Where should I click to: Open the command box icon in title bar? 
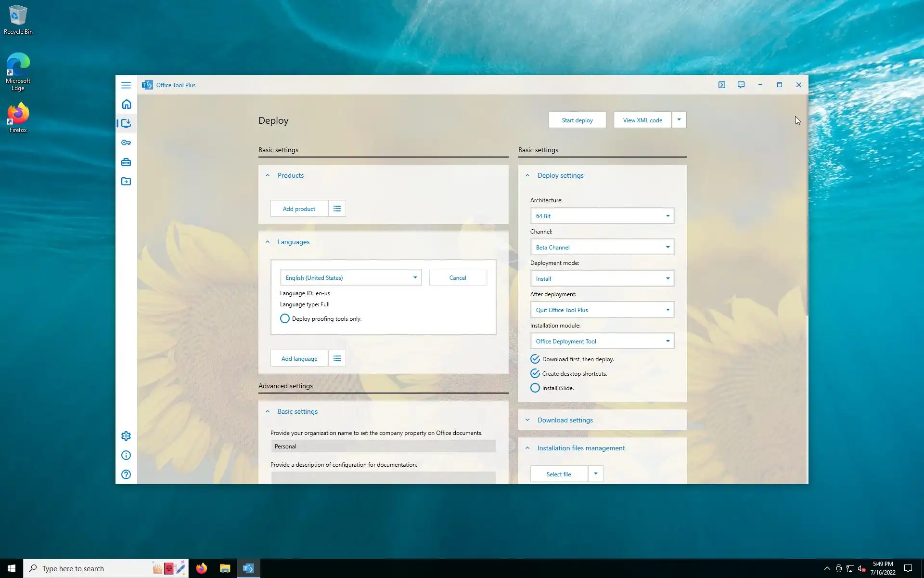point(722,85)
